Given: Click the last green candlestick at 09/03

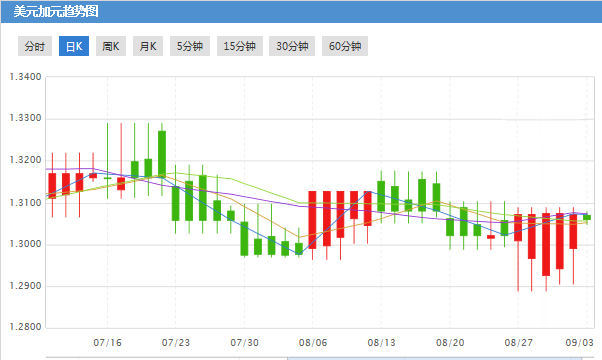Looking at the screenshot, I should coord(587,217).
